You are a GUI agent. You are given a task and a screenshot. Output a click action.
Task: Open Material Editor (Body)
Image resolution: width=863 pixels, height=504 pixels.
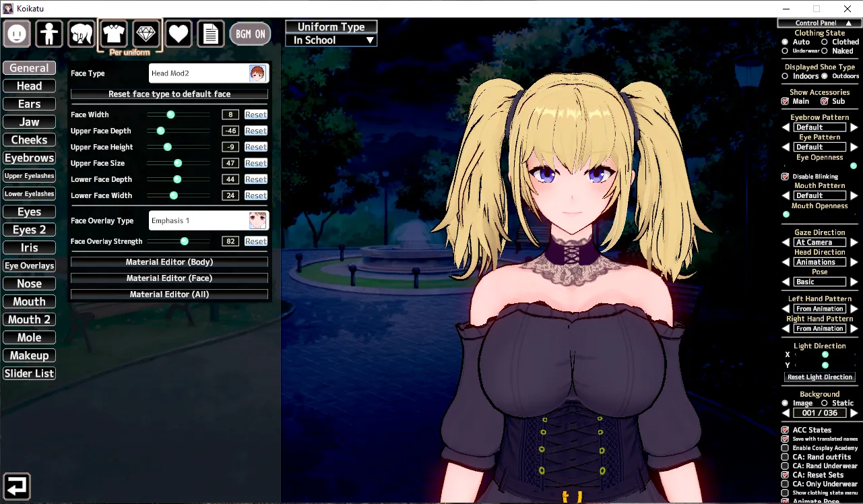click(x=169, y=262)
